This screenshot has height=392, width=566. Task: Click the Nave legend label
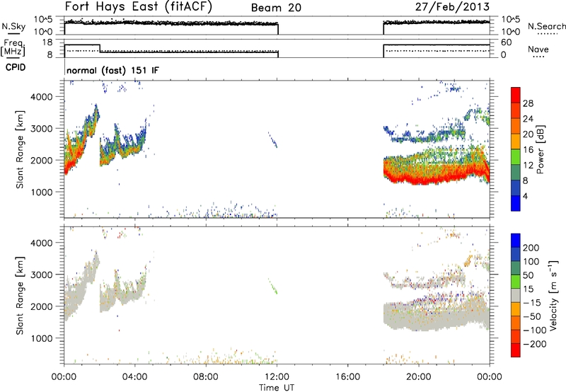pos(541,50)
